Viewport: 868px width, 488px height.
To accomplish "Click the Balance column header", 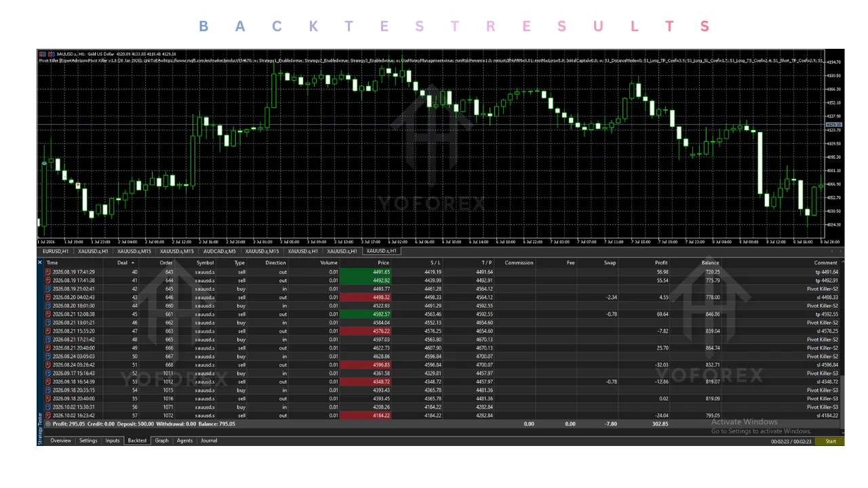I will 710,263.
